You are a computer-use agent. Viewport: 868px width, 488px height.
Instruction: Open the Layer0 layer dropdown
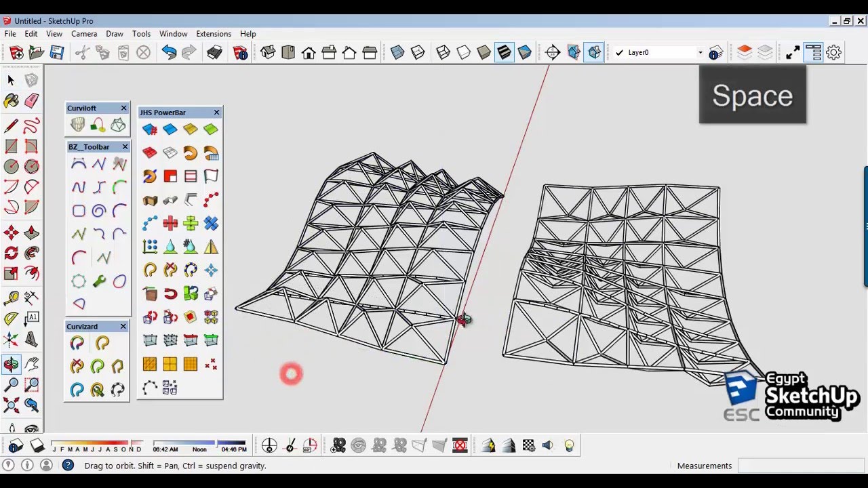(x=701, y=52)
